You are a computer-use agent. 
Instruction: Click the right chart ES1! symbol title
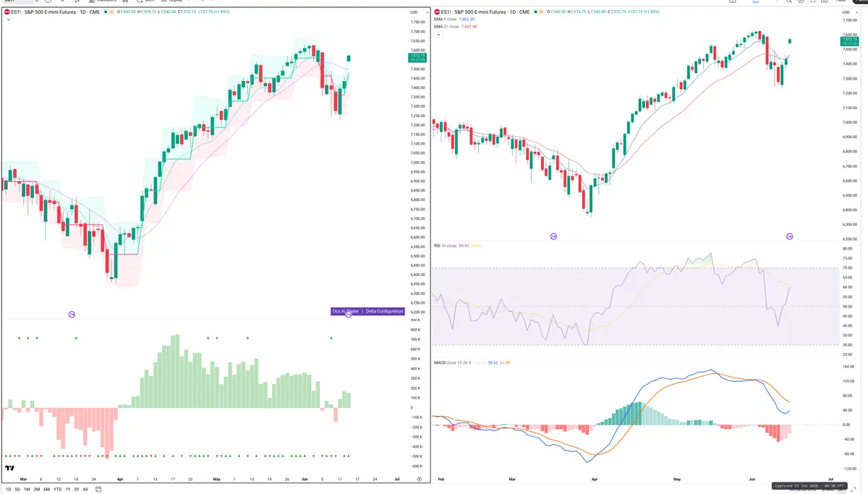coord(485,12)
